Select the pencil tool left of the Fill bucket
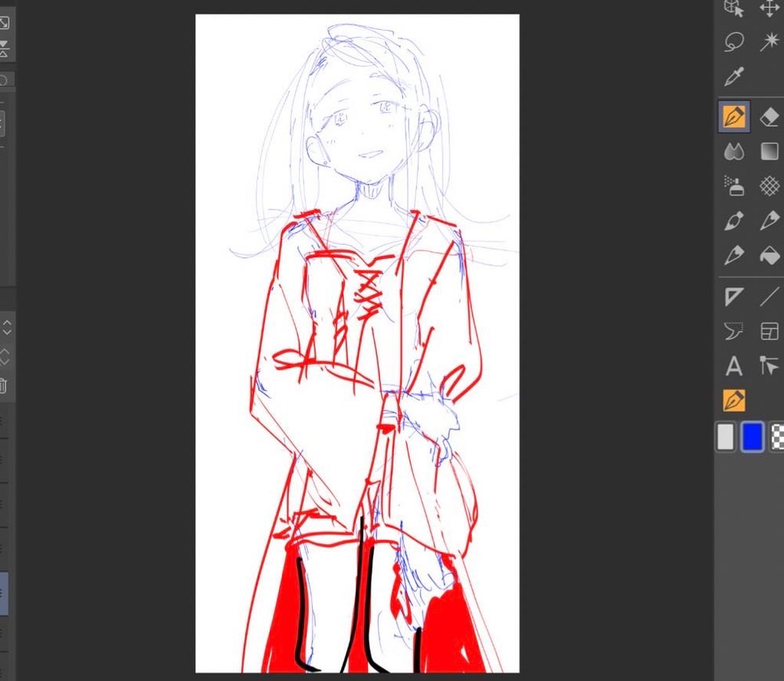The height and width of the screenshot is (681, 784). 734,255
